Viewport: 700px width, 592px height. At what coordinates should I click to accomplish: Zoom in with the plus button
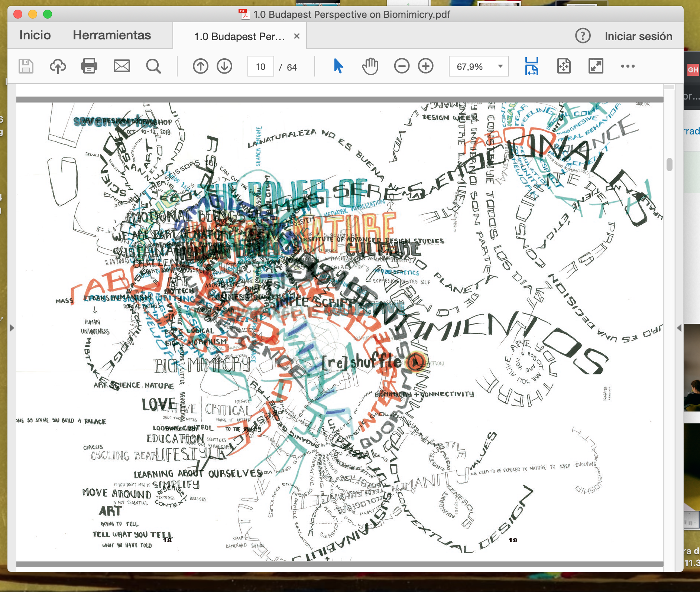(426, 66)
